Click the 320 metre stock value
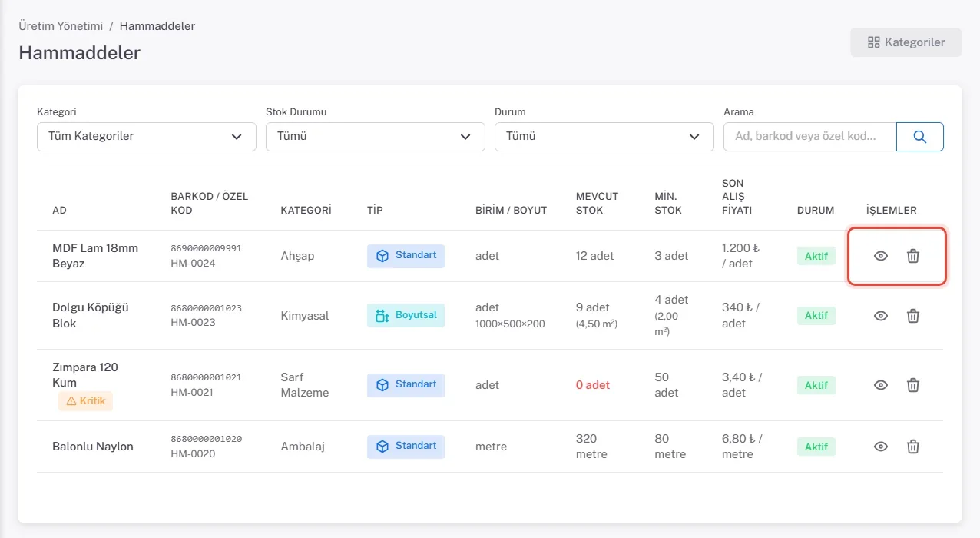 [x=591, y=447]
